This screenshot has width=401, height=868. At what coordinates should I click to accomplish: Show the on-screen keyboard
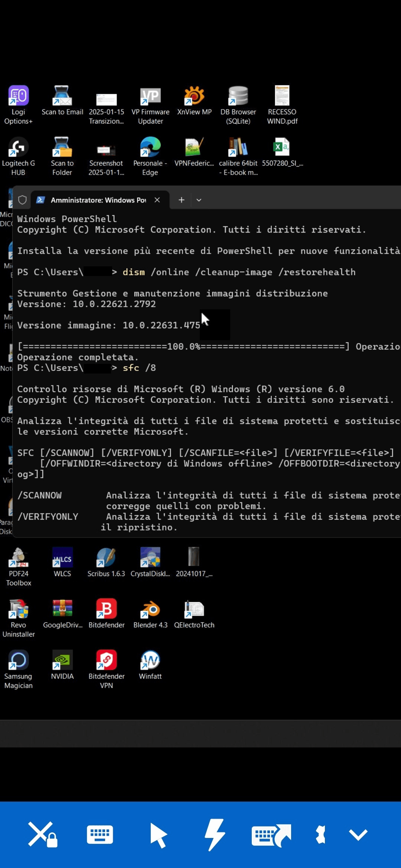pyautogui.click(x=100, y=835)
